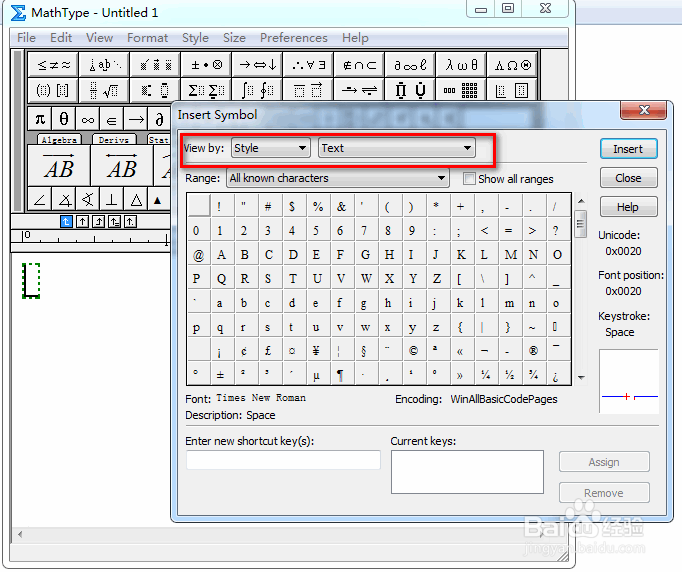
Task: Open the fence templates palette
Action: (x=53, y=90)
